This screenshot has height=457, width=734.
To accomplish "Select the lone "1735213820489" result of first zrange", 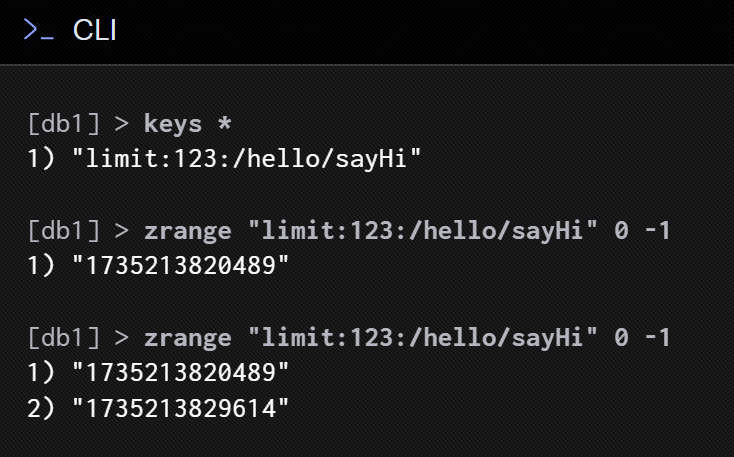I will click(x=181, y=265).
